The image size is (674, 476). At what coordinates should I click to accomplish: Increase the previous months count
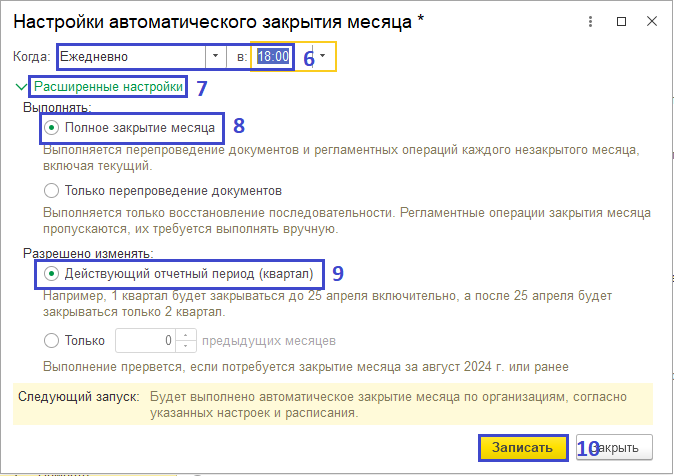pos(186,335)
